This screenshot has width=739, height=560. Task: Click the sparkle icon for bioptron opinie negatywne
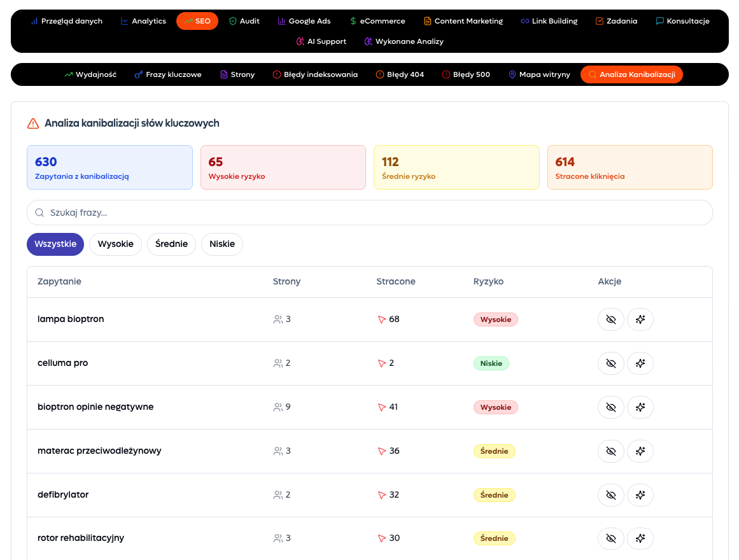coord(640,407)
